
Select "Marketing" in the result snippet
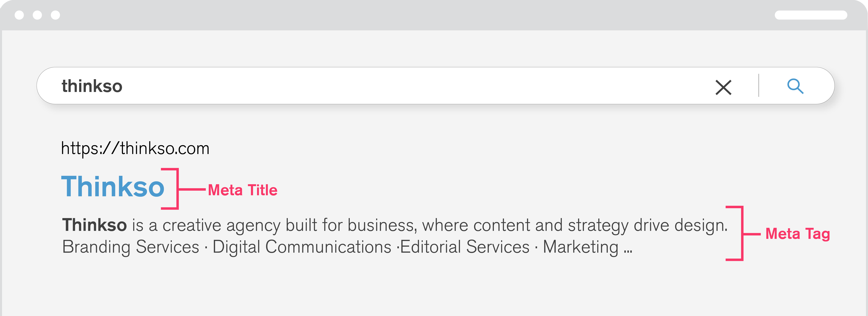click(581, 247)
